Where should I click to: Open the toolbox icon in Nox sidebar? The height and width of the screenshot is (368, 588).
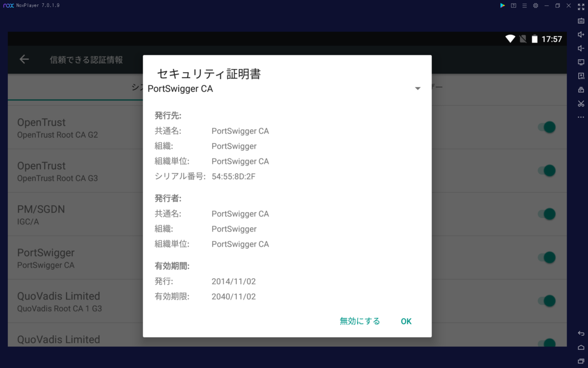(x=581, y=90)
